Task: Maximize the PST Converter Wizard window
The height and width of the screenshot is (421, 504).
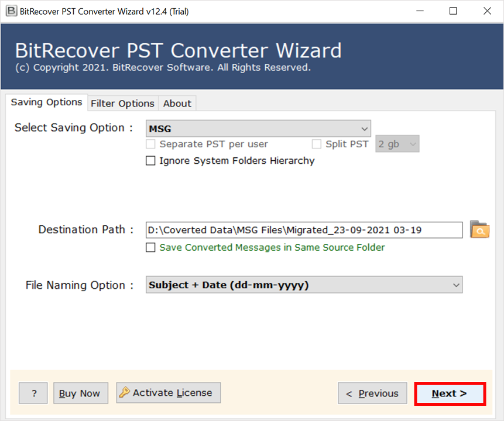Action: (x=453, y=11)
